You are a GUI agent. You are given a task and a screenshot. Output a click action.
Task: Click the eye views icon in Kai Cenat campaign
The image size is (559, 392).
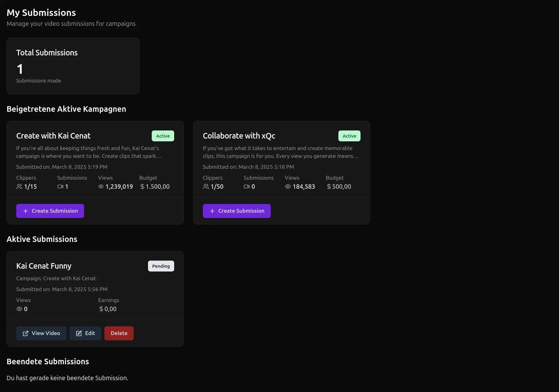pyautogui.click(x=101, y=186)
